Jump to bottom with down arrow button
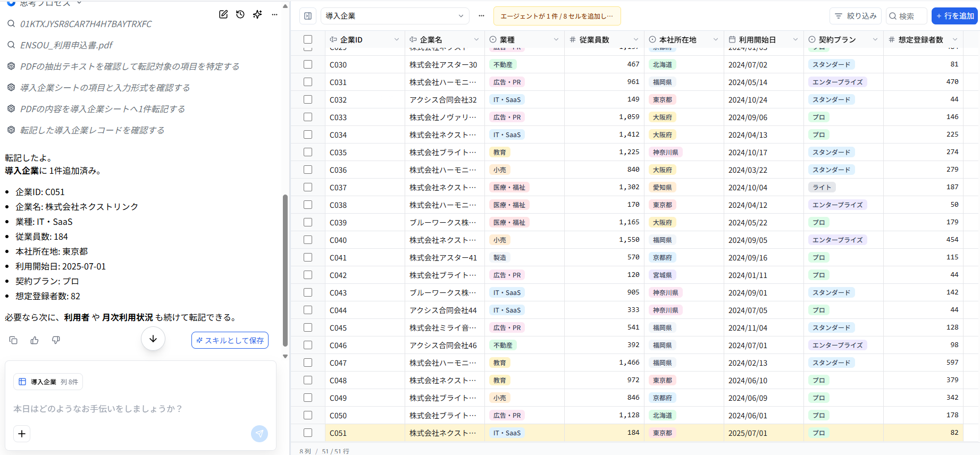980x455 pixels. point(153,339)
